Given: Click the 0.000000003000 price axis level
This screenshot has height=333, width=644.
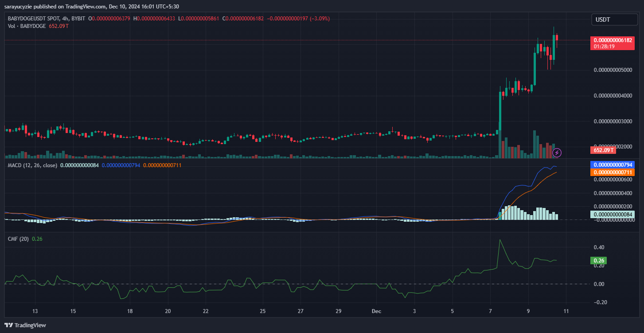Looking at the screenshot, I should (613, 121).
